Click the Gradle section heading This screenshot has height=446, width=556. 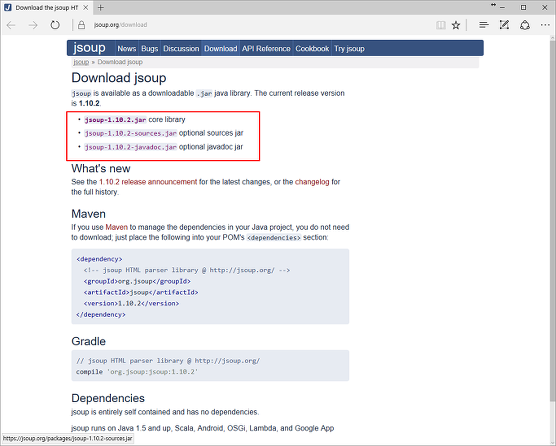coord(89,341)
